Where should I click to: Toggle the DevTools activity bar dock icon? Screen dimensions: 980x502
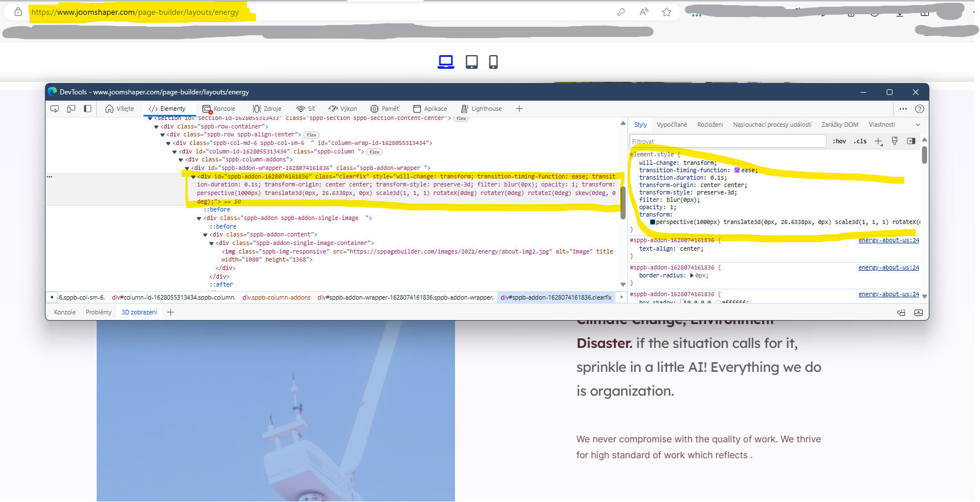click(88, 109)
